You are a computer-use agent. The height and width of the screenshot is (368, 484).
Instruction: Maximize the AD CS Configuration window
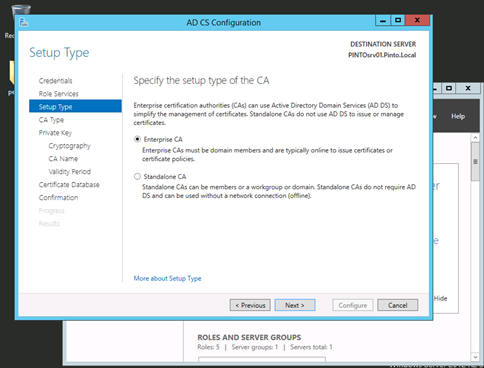pyautogui.click(x=398, y=21)
